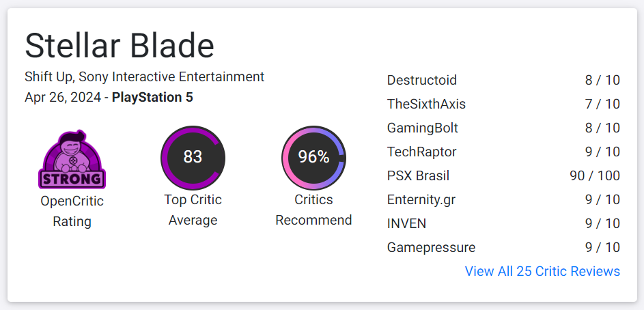Click the 96% Critics Recommend circle
The image size is (644, 310).
click(x=313, y=157)
